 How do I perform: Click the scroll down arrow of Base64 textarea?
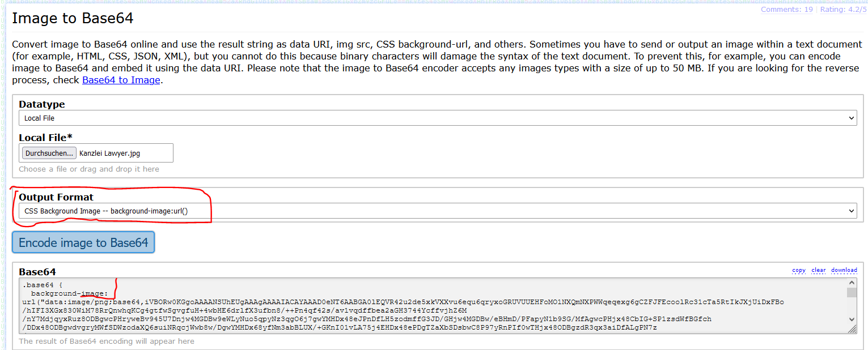tap(852, 321)
